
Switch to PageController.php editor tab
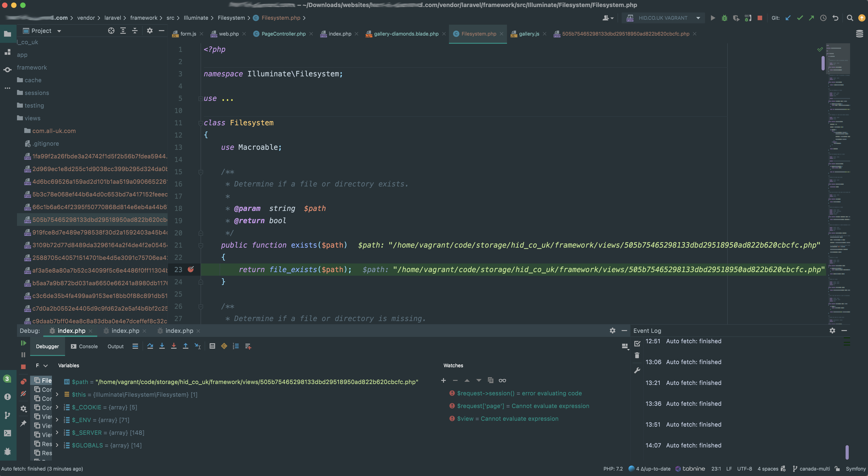(x=283, y=34)
